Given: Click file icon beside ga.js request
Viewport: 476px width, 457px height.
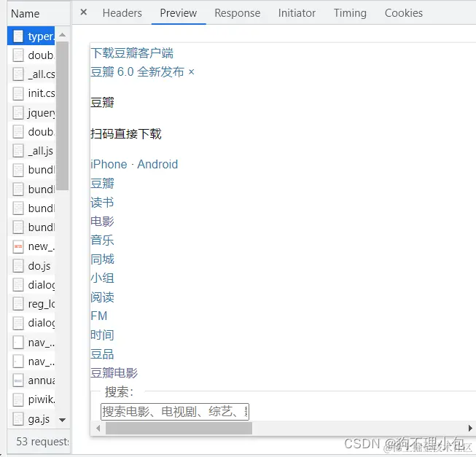Looking at the screenshot, I should pyautogui.click(x=18, y=419).
